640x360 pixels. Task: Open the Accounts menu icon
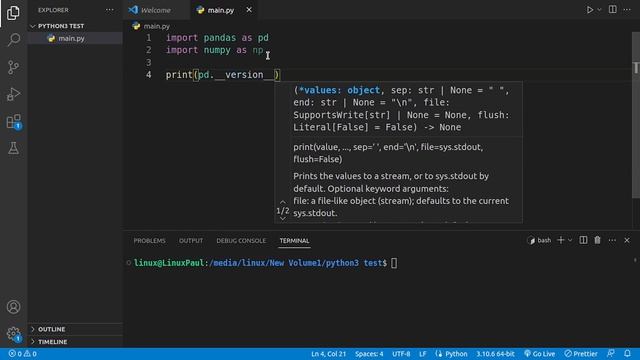click(13, 307)
